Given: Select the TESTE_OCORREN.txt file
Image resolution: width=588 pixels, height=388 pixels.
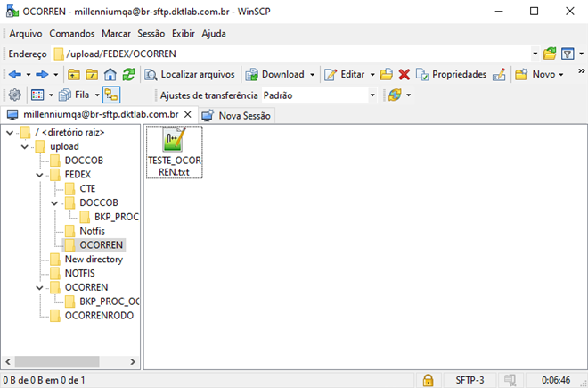Looking at the screenshot, I should coord(175,153).
